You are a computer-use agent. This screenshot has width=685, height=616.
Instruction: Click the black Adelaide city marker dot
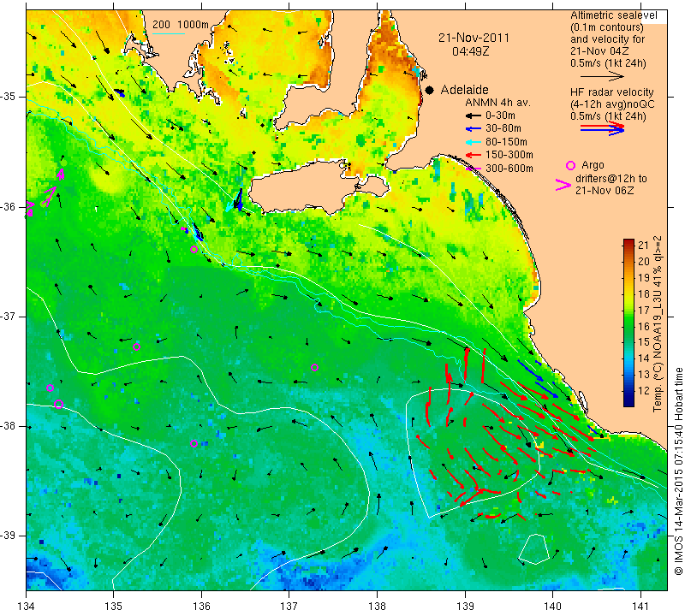click(430, 90)
